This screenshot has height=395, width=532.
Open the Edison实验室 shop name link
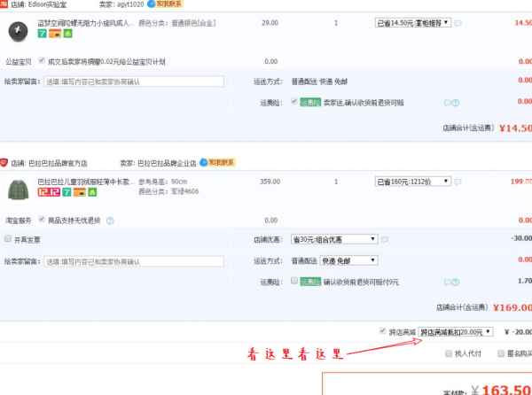tap(48, 4)
